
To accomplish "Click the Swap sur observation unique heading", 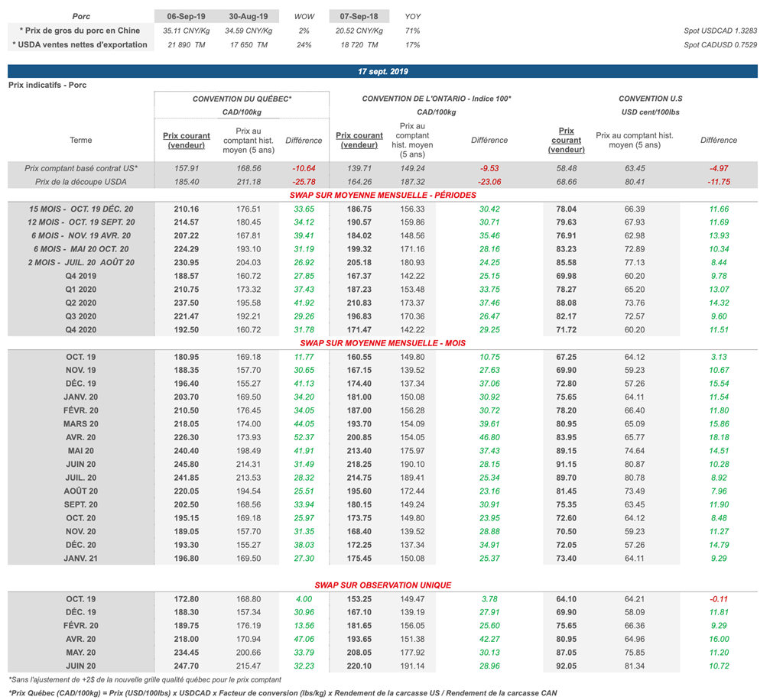I will point(382,585).
